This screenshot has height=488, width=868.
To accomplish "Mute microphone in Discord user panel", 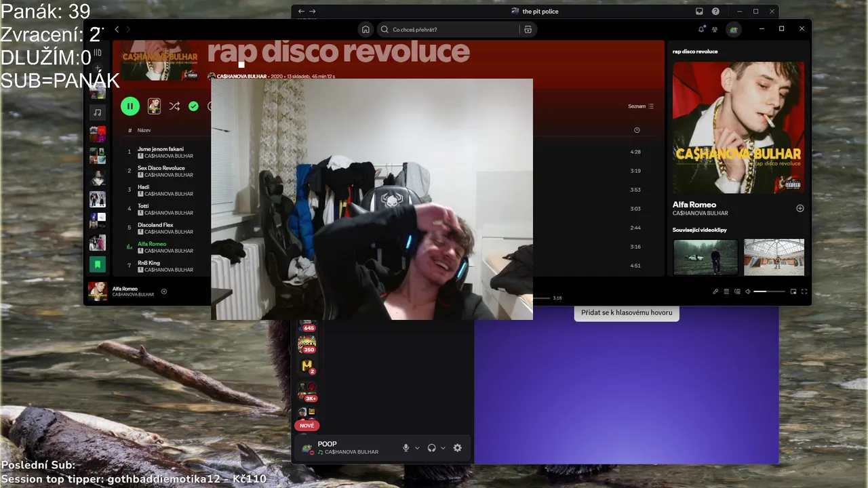I will (x=406, y=448).
